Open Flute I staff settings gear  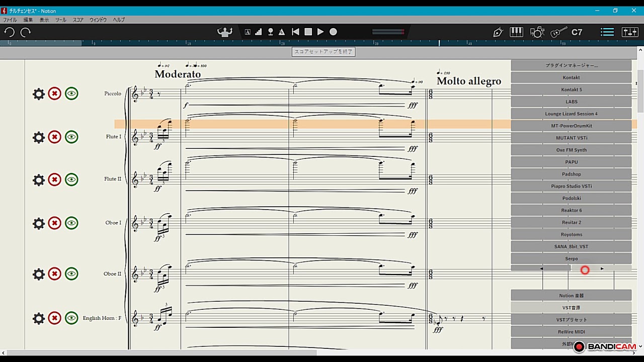[x=39, y=137]
